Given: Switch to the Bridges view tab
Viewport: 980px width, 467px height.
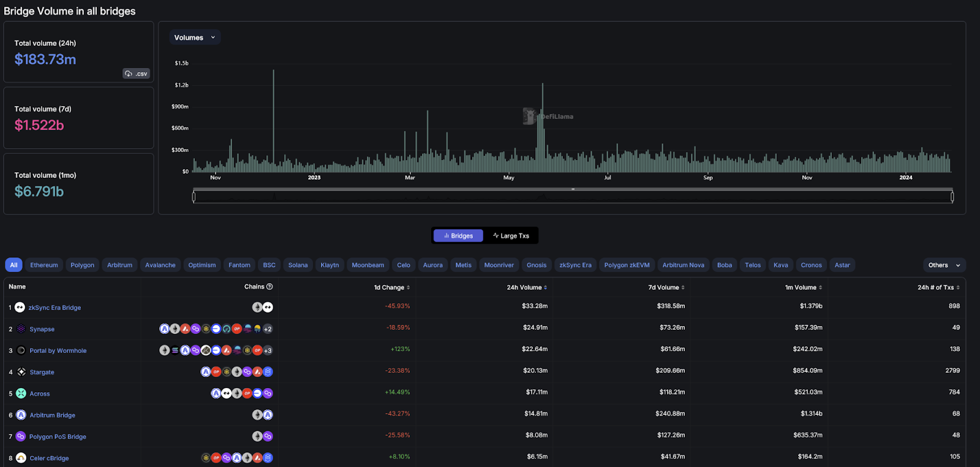Looking at the screenshot, I should (x=458, y=236).
